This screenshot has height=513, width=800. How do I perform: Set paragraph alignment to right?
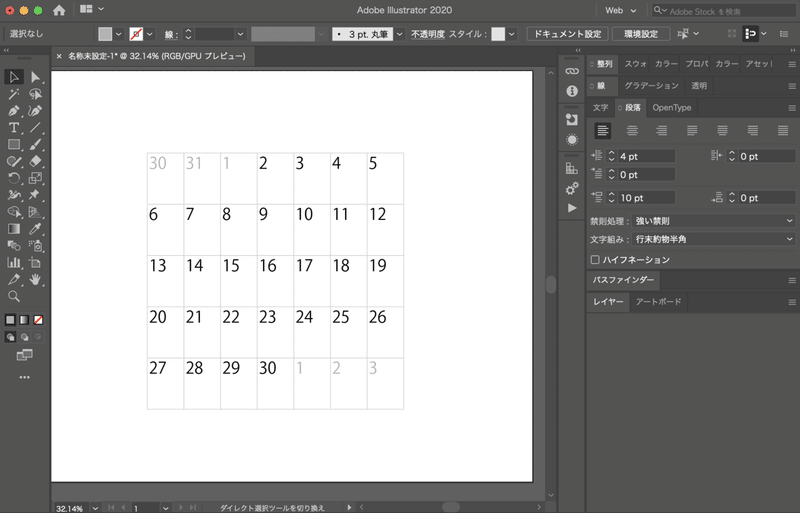[662, 131]
